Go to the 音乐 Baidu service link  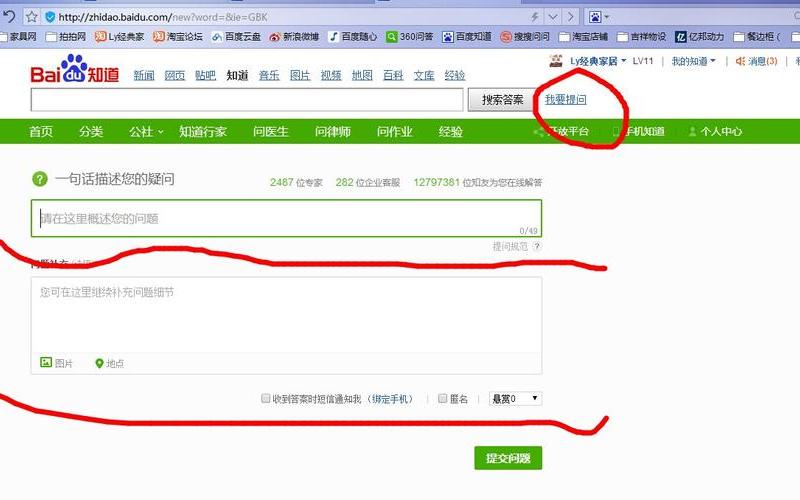coord(269,76)
